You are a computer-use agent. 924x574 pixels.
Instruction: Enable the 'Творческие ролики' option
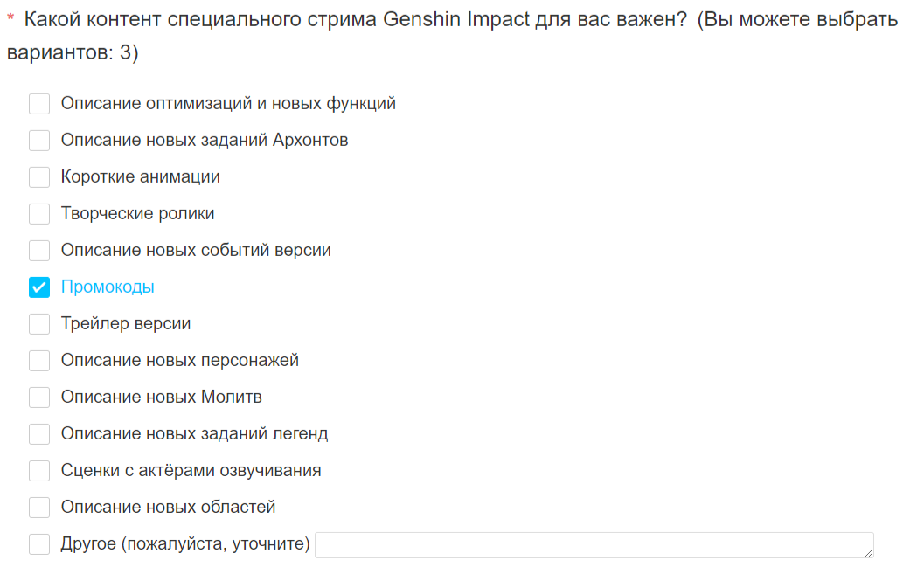pyautogui.click(x=39, y=214)
